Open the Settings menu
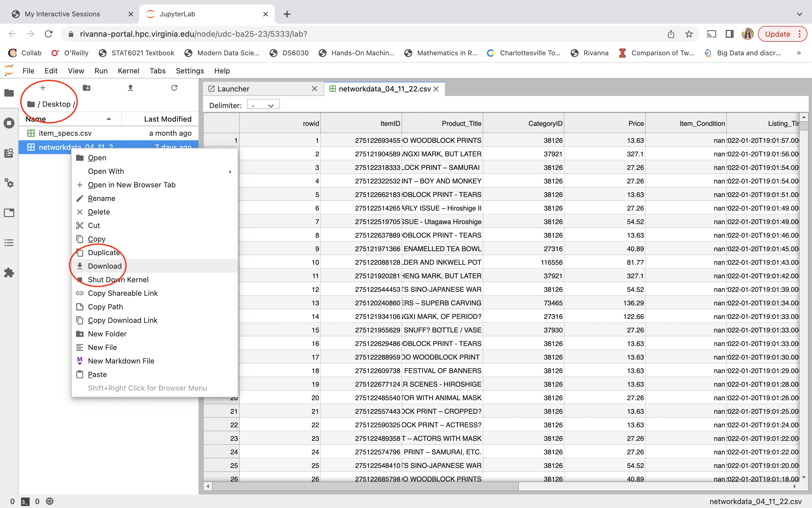Viewport: 812px width, 508px height. 190,71
